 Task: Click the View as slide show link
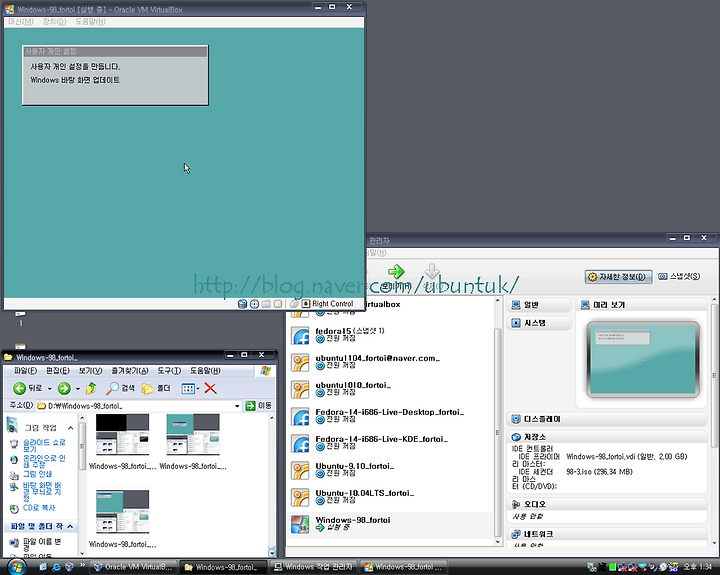click(x=44, y=445)
